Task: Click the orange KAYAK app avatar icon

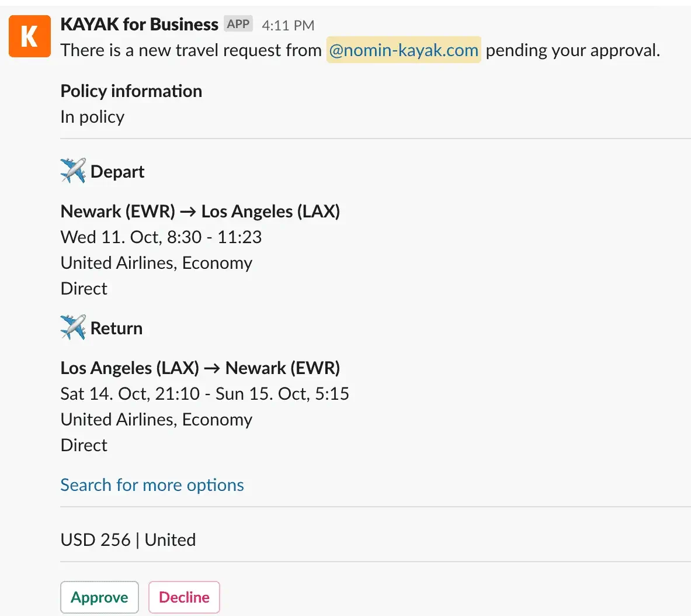Action: tap(29, 36)
